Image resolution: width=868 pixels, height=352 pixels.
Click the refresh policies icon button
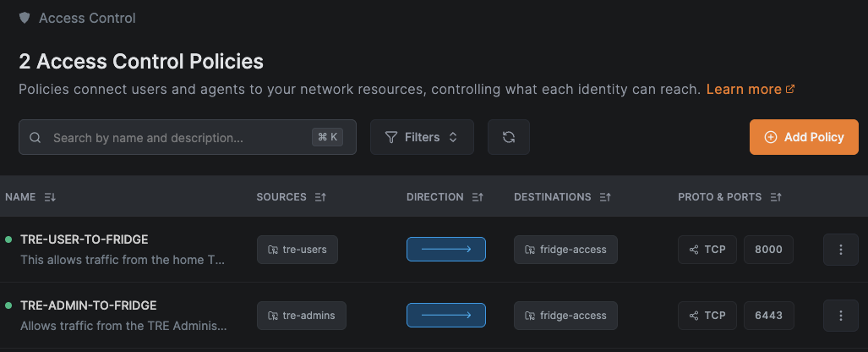509,137
